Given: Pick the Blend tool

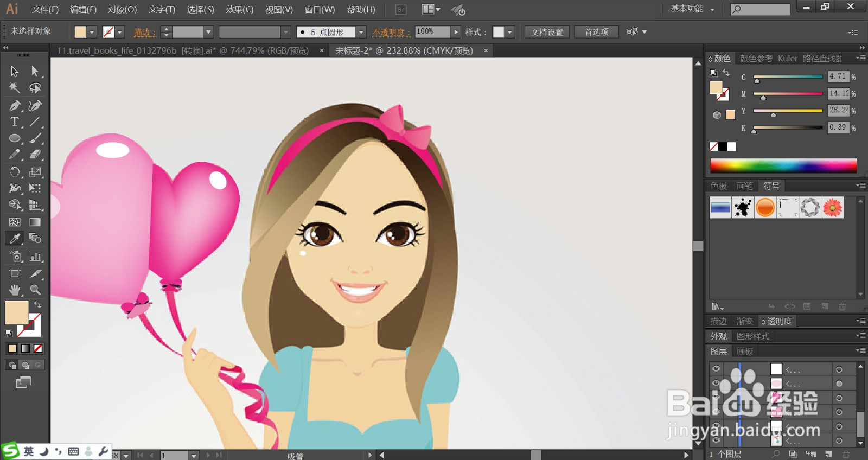Looking at the screenshot, I should click(35, 238).
